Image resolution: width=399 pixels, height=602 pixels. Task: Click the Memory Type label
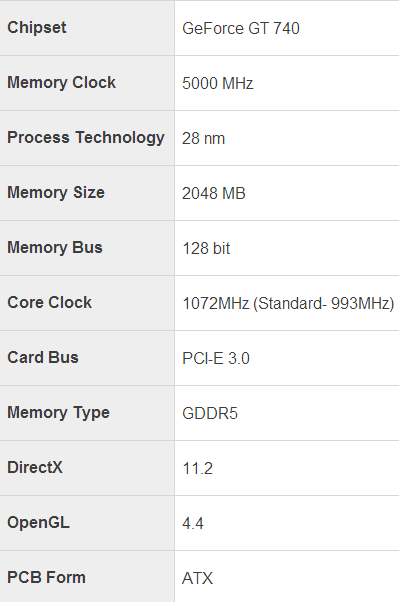point(58,413)
